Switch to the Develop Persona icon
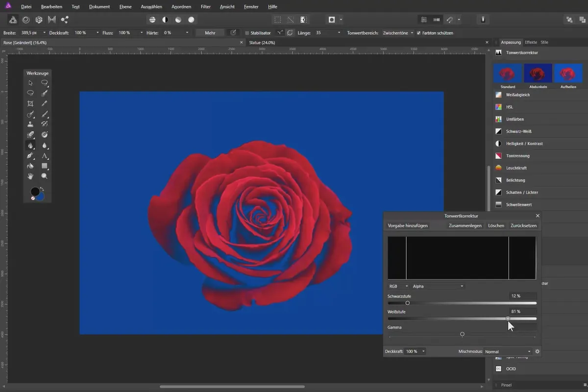 pos(39,20)
